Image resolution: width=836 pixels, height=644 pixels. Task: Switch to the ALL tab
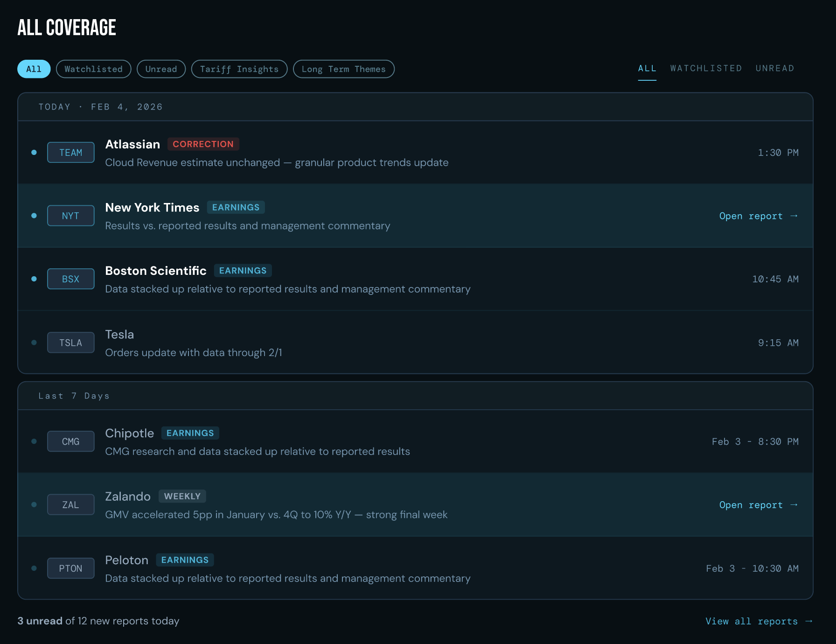[x=647, y=69]
